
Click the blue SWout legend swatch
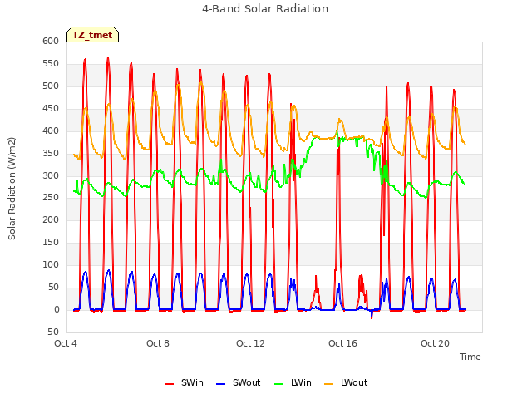pyautogui.click(x=220, y=384)
